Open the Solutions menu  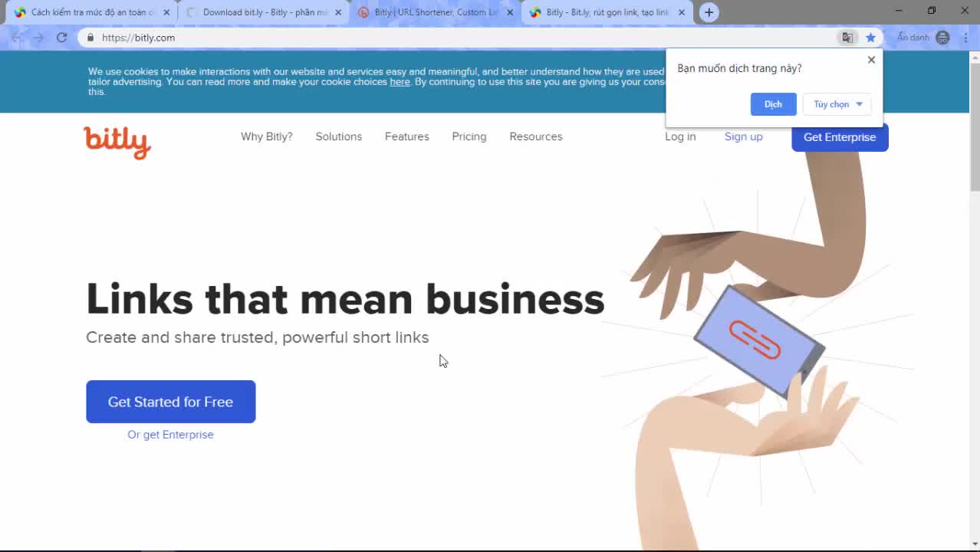click(x=339, y=136)
